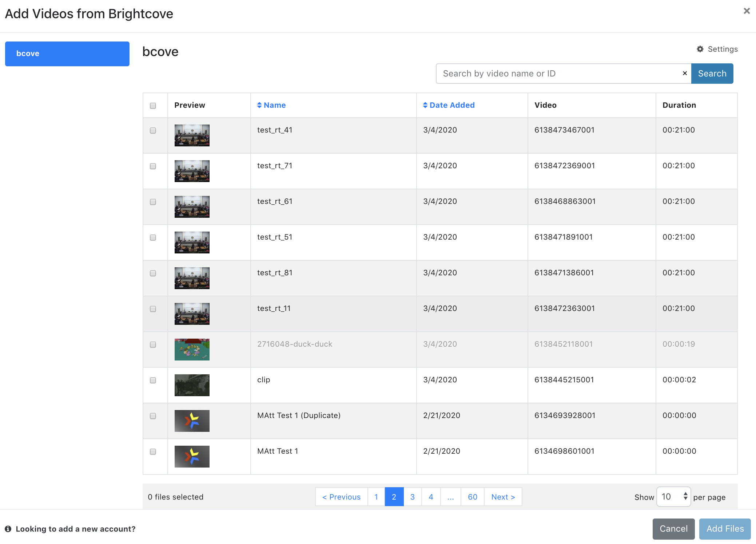Image resolution: width=756 pixels, height=544 pixels.
Task: Open the test_rt_41 preview thumbnail
Action: click(x=192, y=135)
